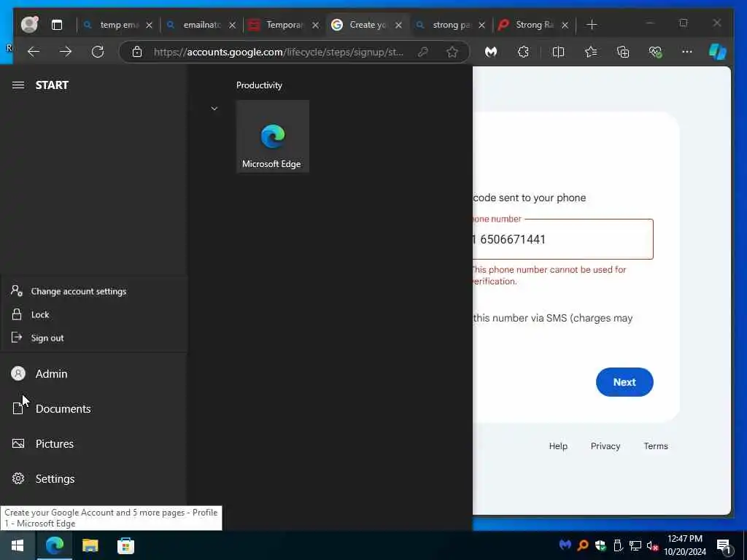This screenshot has width=747, height=560.
Task: Switch to the 'emailnato' tab
Action: point(201,25)
